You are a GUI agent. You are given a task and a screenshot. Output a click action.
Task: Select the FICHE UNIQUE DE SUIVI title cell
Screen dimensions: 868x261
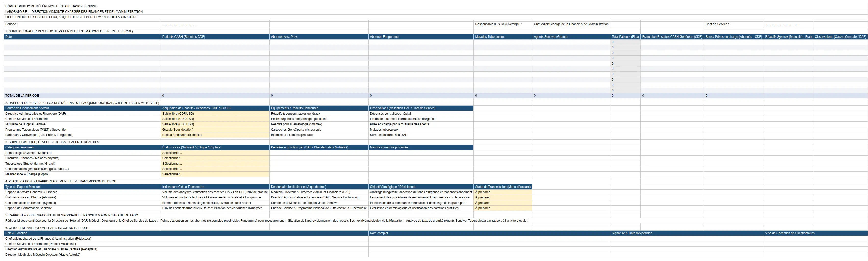pyautogui.click(x=436, y=17)
